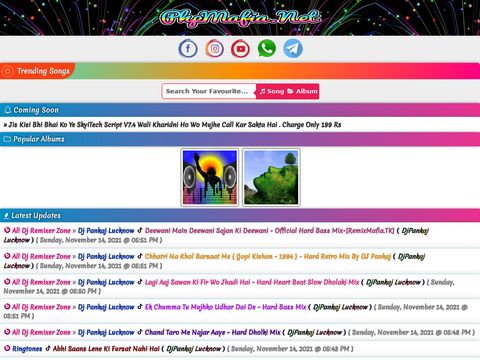
Task: Open Dj Pankaj Lucknow in Deewani row
Action: pyautogui.click(x=106, y=231)
